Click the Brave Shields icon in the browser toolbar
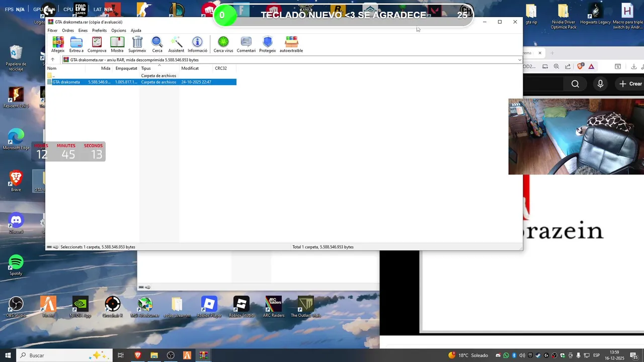Screen dimensions: 644x362 581,66
